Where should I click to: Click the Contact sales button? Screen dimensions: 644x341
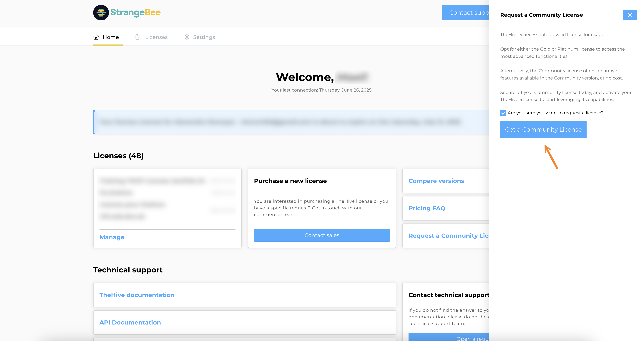[322, 235]
